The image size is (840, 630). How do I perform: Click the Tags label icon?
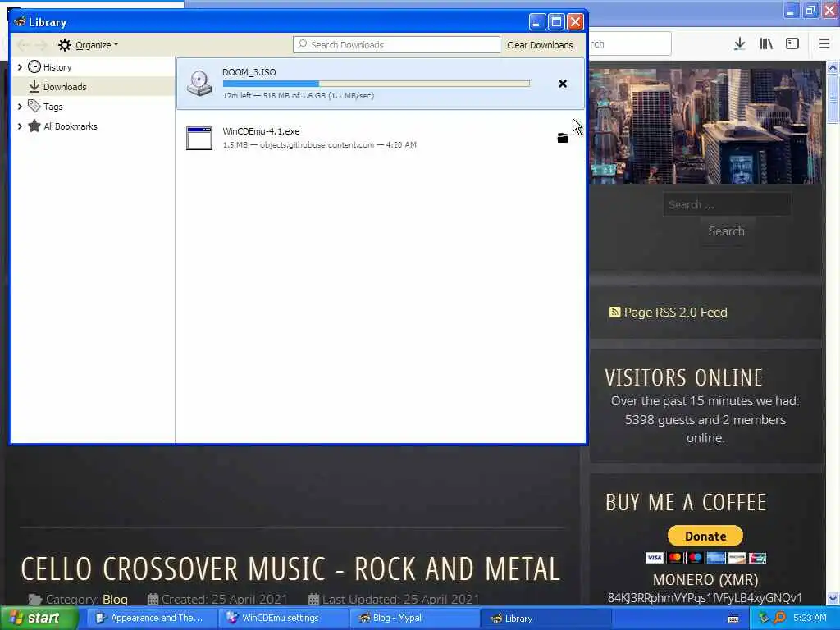coord(34,106)
